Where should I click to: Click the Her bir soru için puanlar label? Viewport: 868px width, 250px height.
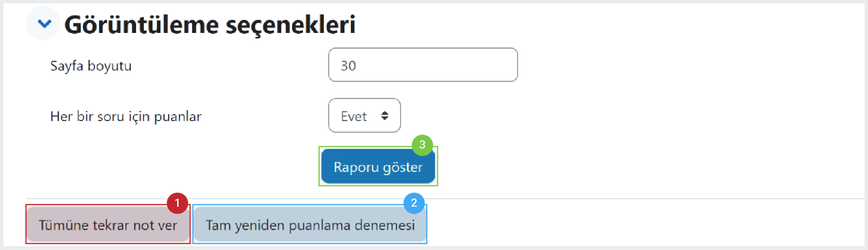click(126, 116)
